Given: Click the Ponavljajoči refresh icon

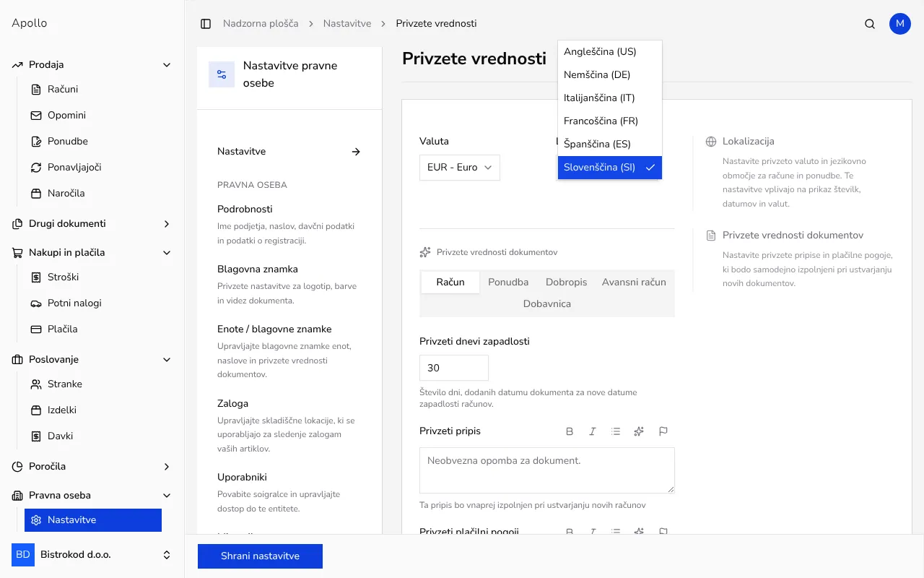Looking at the screenshot, I should [x=36, y=168].
